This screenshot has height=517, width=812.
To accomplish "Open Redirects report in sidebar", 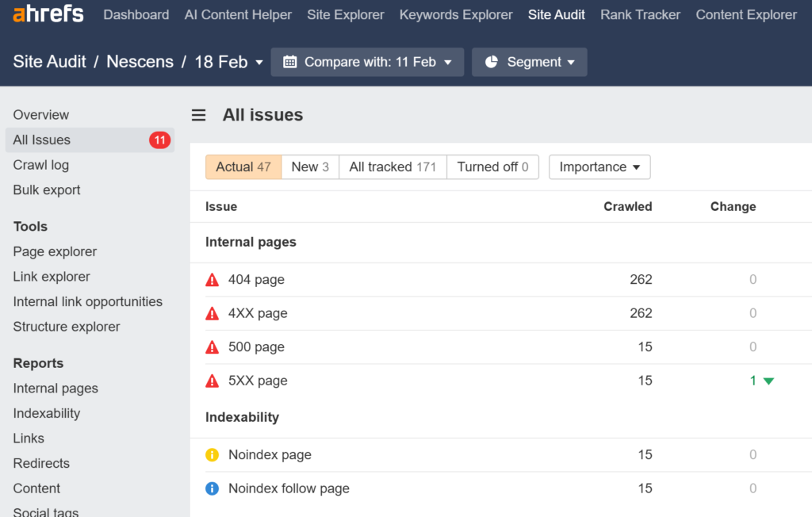I will [41, 463].
